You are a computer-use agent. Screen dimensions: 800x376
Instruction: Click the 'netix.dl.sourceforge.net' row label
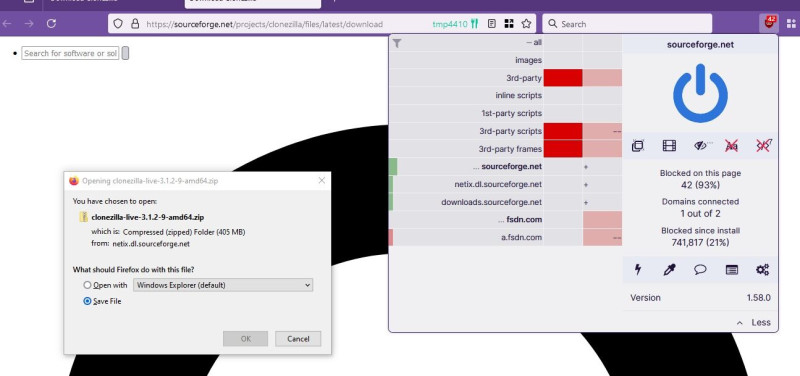(498, 184)
